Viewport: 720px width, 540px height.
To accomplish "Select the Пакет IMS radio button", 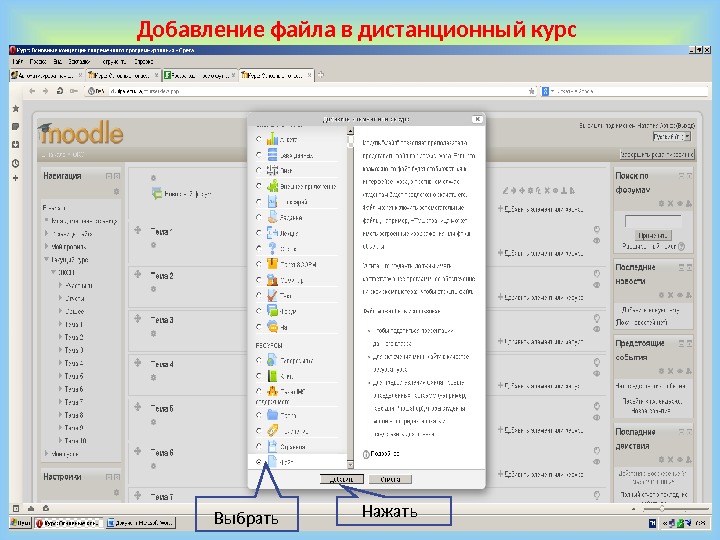I will click(259, 391).
